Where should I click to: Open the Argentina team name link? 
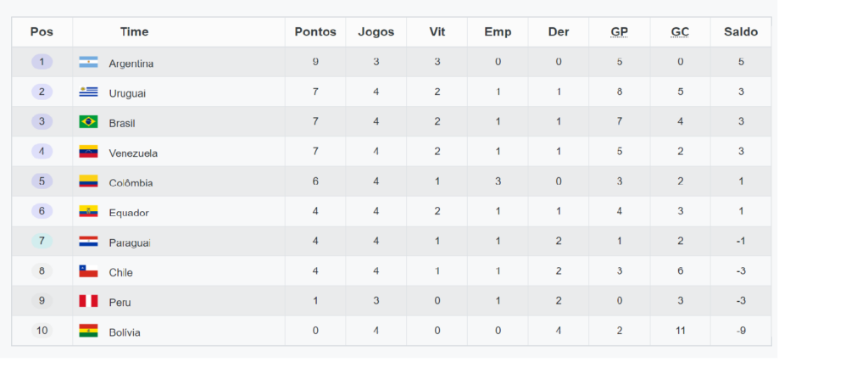131,64
